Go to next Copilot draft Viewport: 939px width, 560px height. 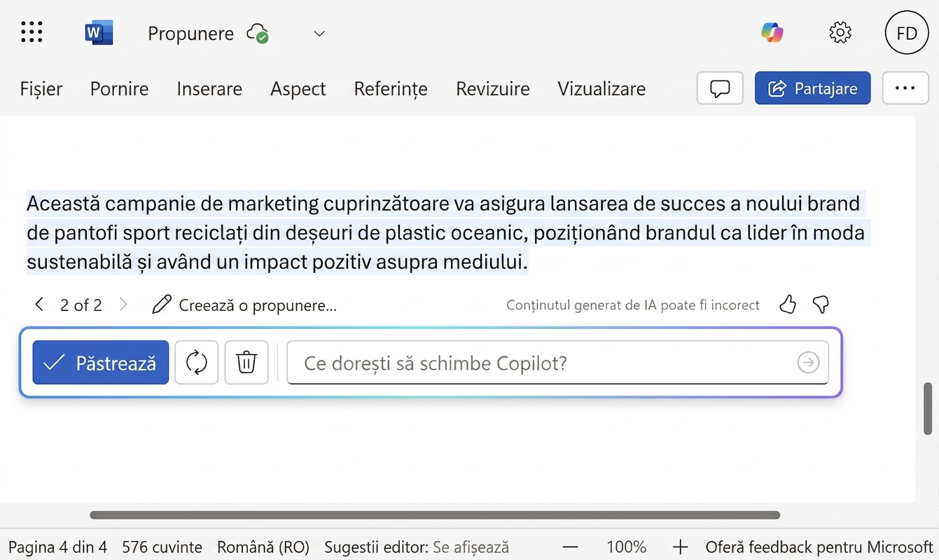(x=123, y=304)
